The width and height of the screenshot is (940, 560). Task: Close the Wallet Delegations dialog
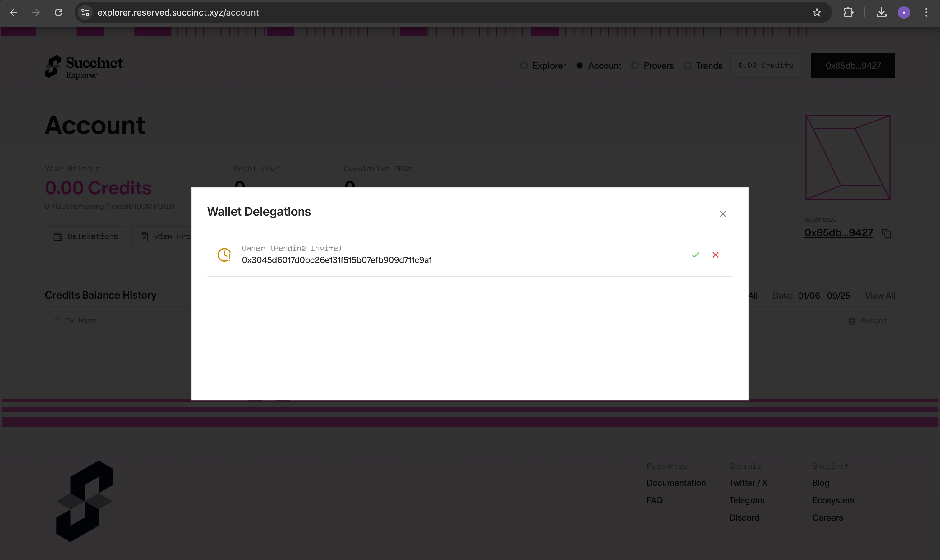(723, 214)
